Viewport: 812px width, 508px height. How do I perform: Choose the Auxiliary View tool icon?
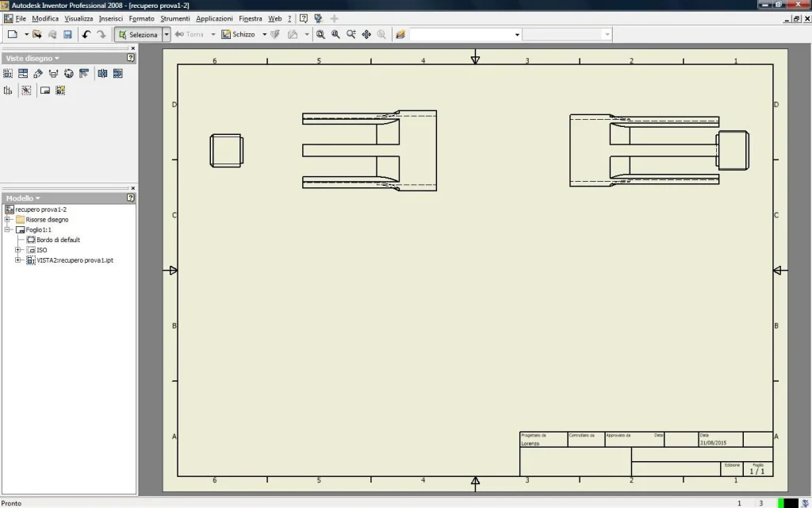(38, 74)
